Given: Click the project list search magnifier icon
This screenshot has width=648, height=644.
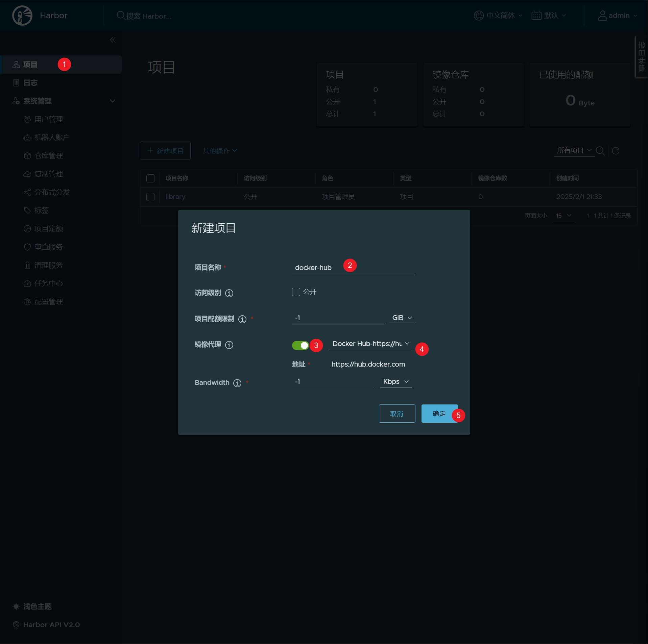Looking at the screenshot, I should (x=600, y=151).
